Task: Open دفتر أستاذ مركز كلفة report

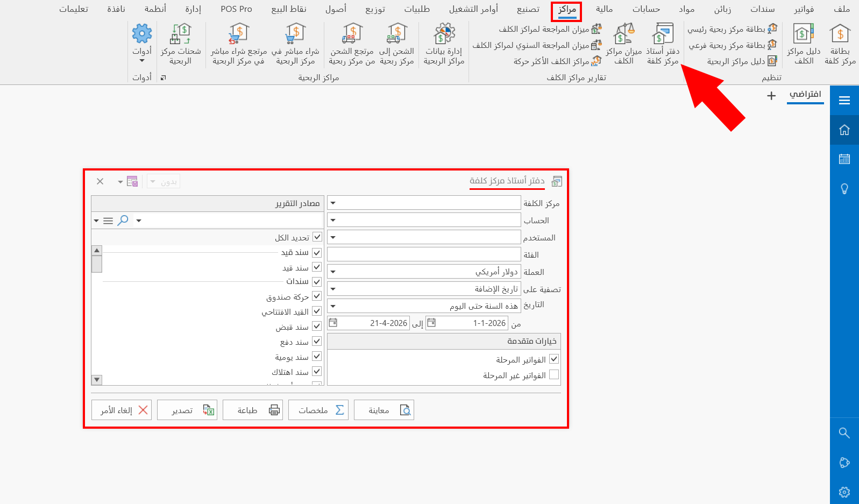Action: click(x=663, y=45)
